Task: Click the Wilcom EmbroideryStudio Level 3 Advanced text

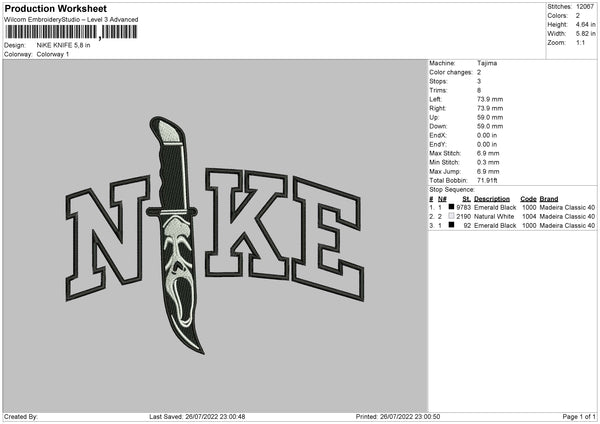Action: point(71,20)
